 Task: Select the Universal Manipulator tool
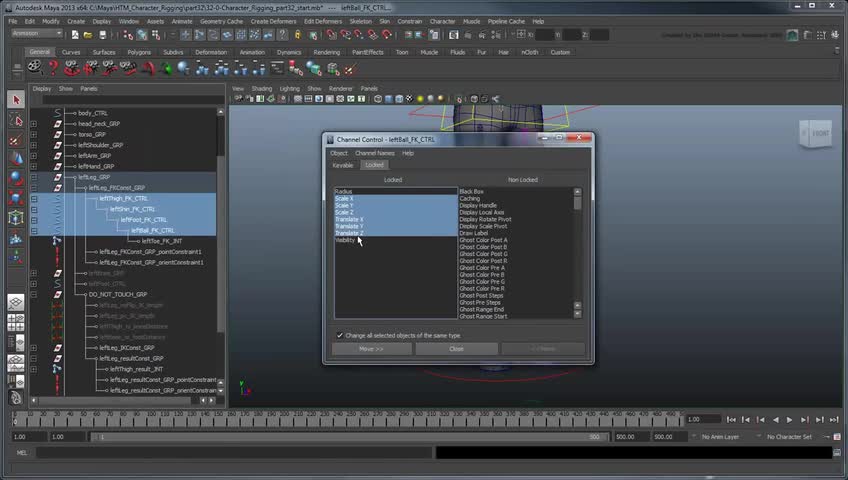[16, 217]
